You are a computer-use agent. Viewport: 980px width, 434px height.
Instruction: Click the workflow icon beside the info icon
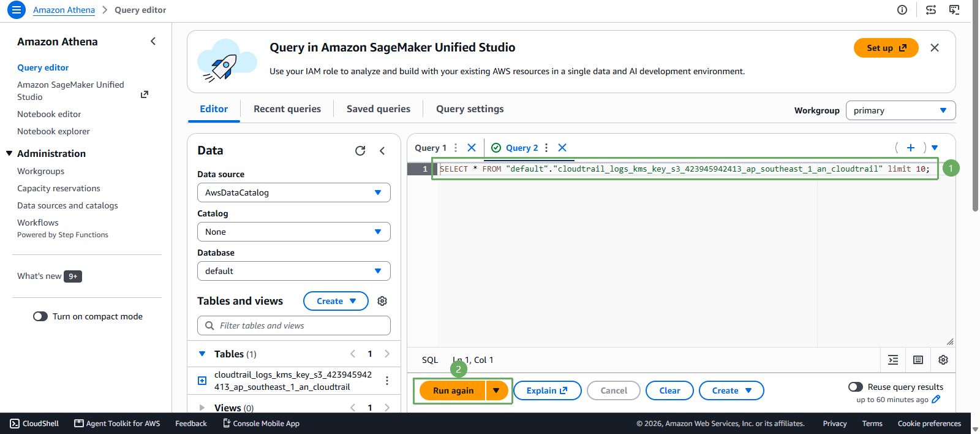(931, 10)
